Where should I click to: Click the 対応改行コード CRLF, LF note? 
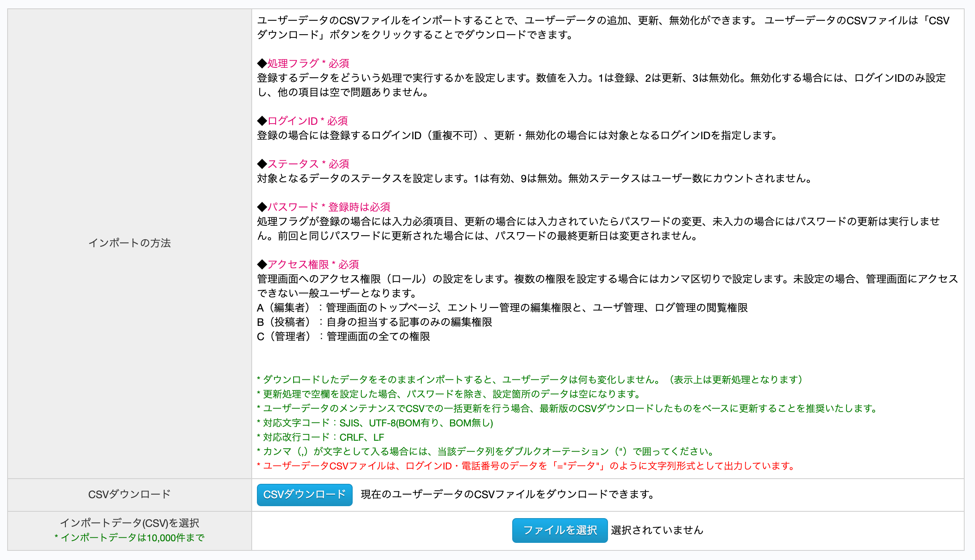(320, 437)
